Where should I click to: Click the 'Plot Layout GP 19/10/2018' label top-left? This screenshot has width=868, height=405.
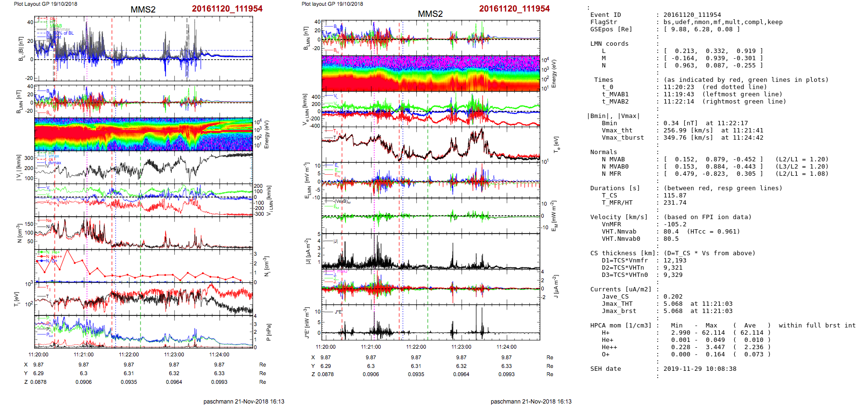(x=46, y=4)
